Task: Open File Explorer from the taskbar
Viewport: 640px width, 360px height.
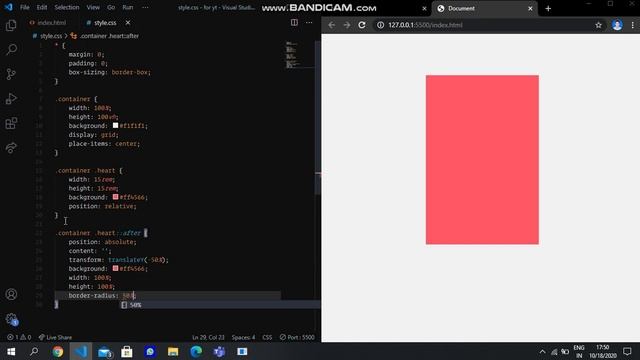Action: 173,351
